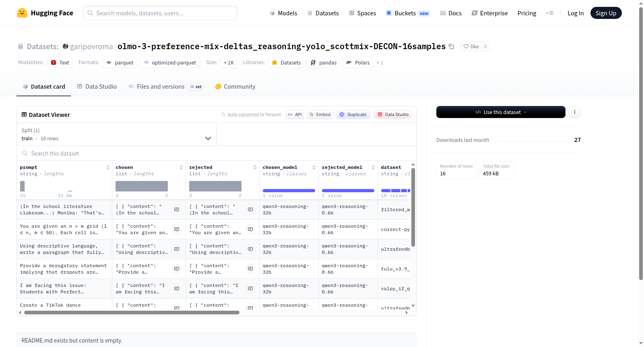Open rejected chat icon in derogatory statement row
The image size is (644, 347).
coord(250,269)
